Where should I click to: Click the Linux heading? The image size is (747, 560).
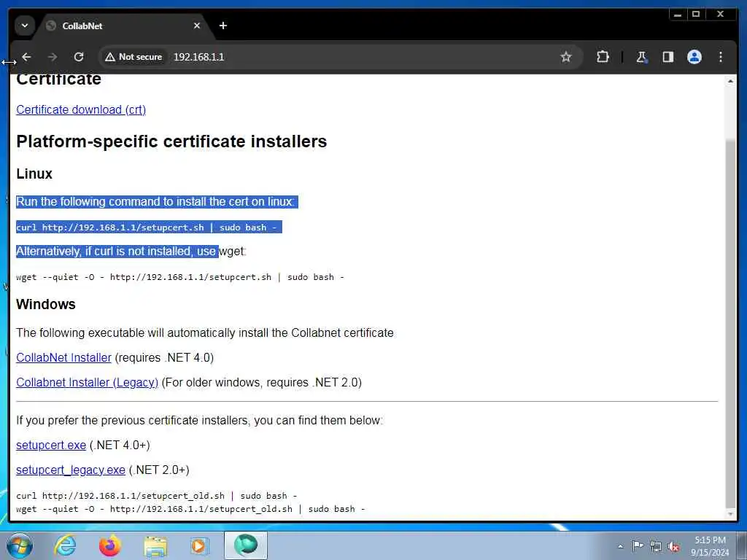34,174
